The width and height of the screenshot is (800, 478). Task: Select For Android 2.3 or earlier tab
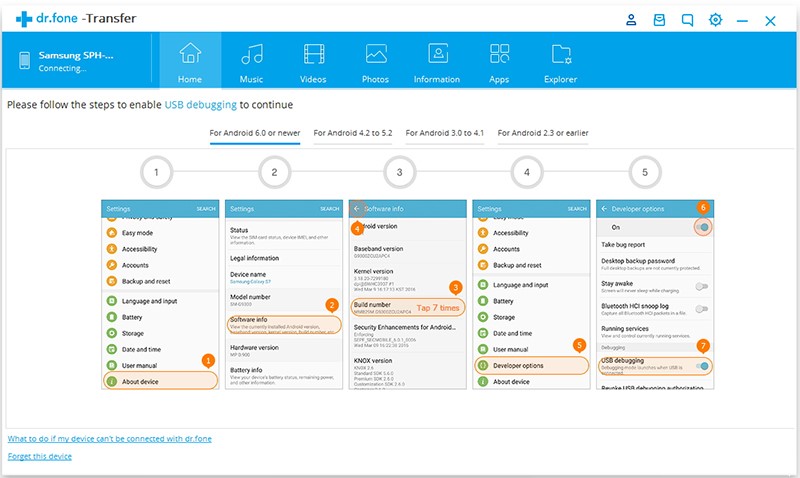point(543,133)
